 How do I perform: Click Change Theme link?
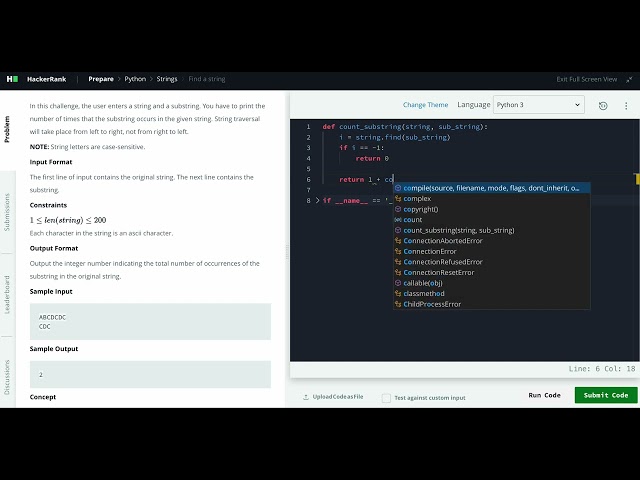pyautogui.click(x=425, y=105)
